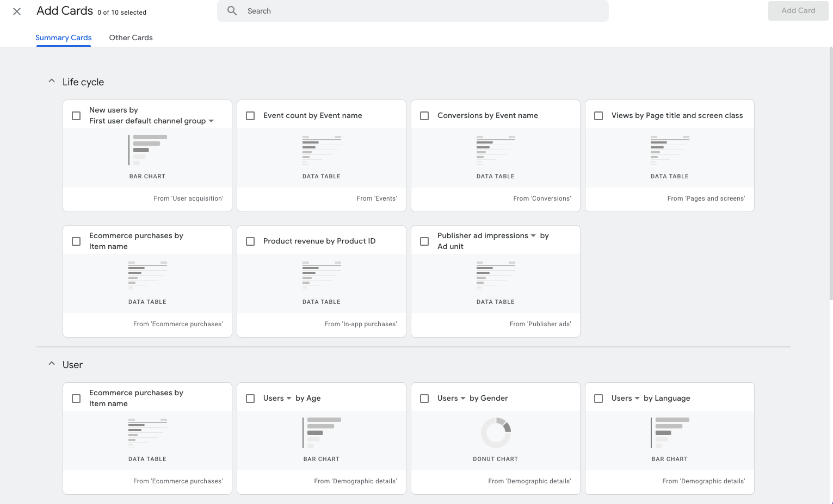Select the Summary Cards tab

(63, 38)
